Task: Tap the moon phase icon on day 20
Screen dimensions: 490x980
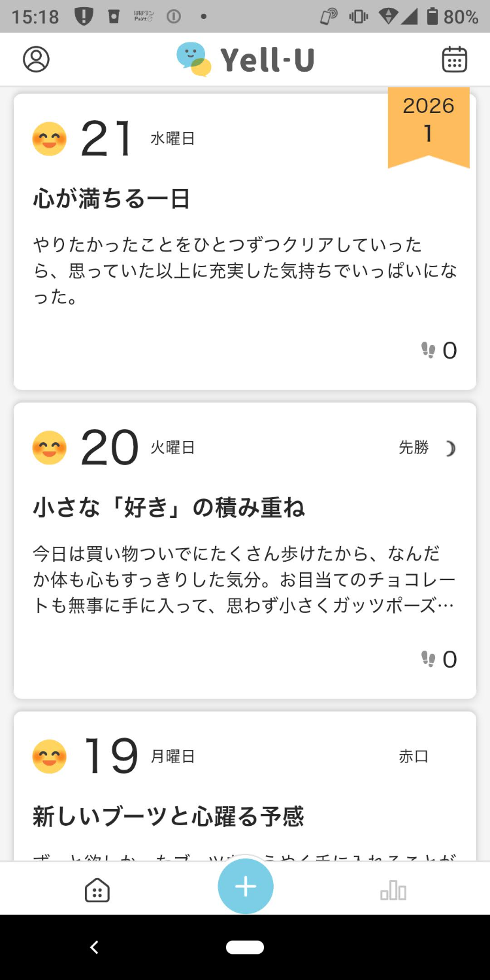Action: point(449,448)
